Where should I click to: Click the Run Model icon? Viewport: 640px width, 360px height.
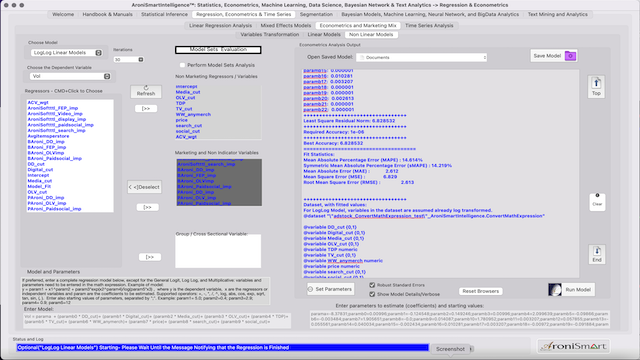555,289
